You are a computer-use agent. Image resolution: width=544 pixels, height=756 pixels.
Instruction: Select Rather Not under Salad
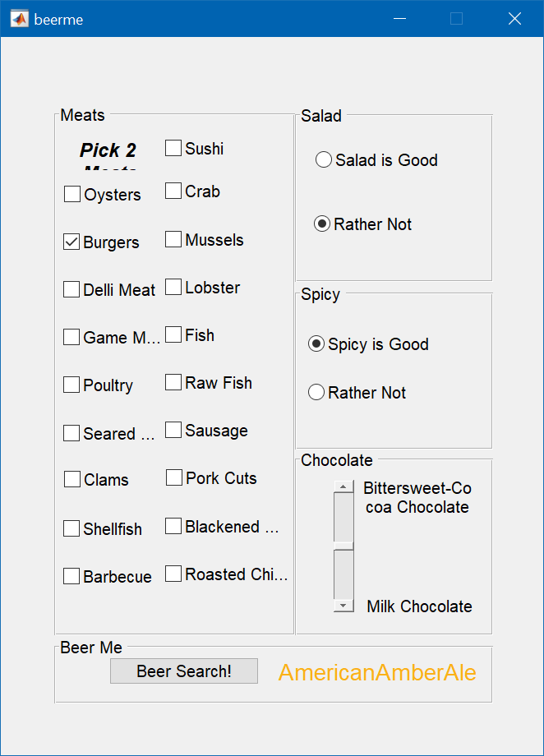(x=322, y=224)
